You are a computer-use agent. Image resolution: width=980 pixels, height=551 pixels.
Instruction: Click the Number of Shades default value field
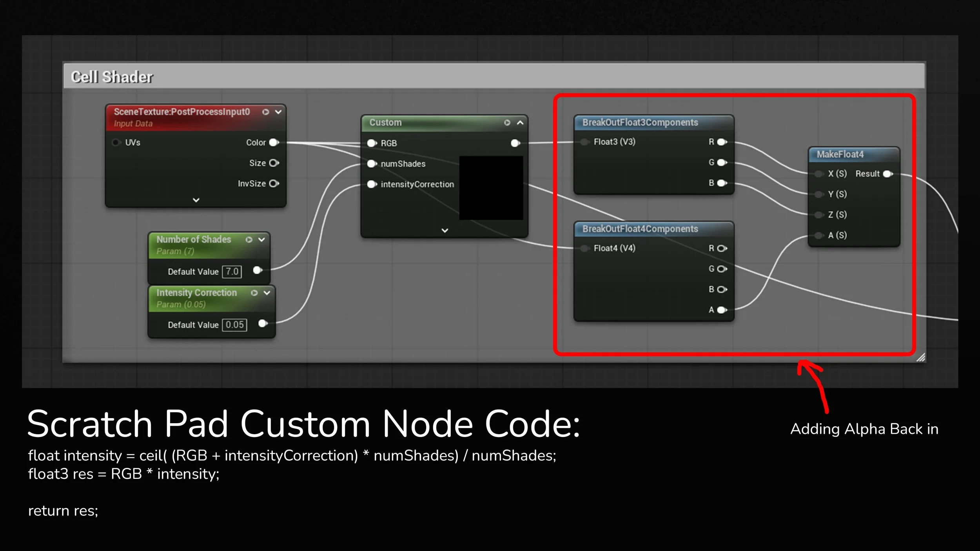point(232,272)
